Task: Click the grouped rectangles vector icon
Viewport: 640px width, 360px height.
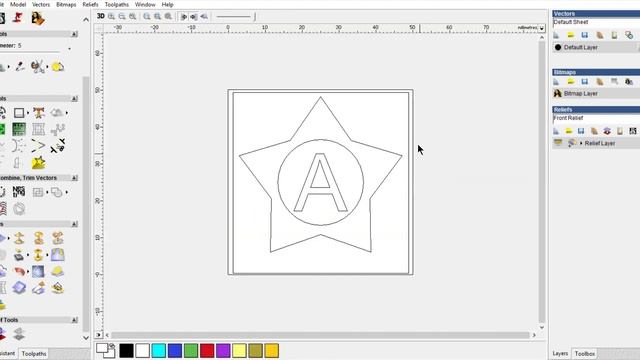Action: [38, 192]
